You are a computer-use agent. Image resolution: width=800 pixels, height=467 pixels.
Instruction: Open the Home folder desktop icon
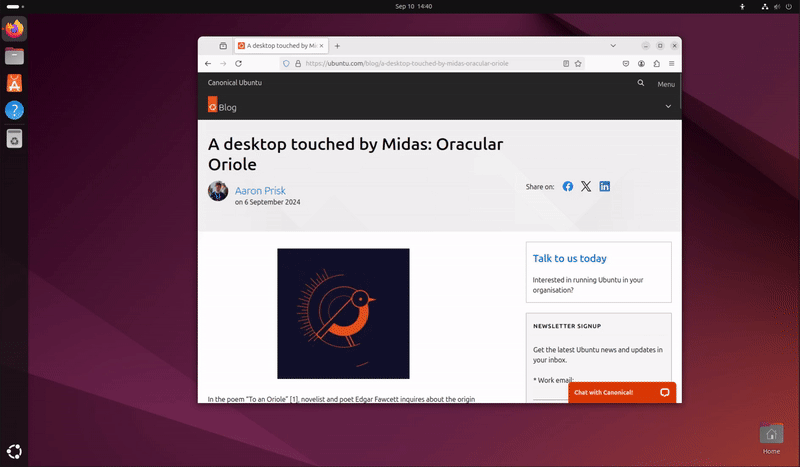click(771, 438)
